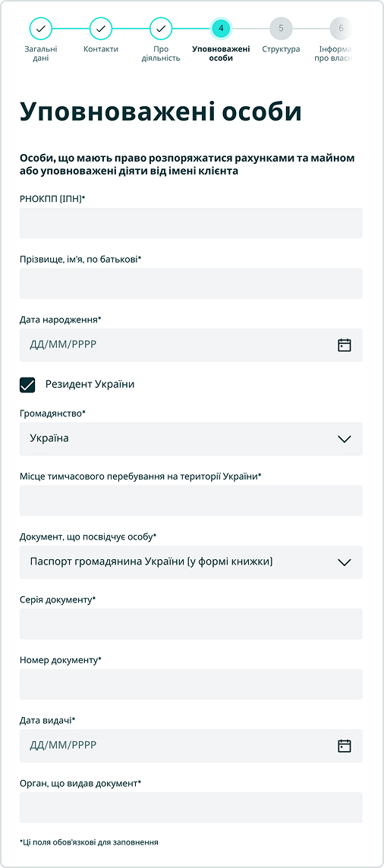The width and height of the screenshot is (384, 868).
Task: Click the Структура step label
Action: tap(281, 49)
